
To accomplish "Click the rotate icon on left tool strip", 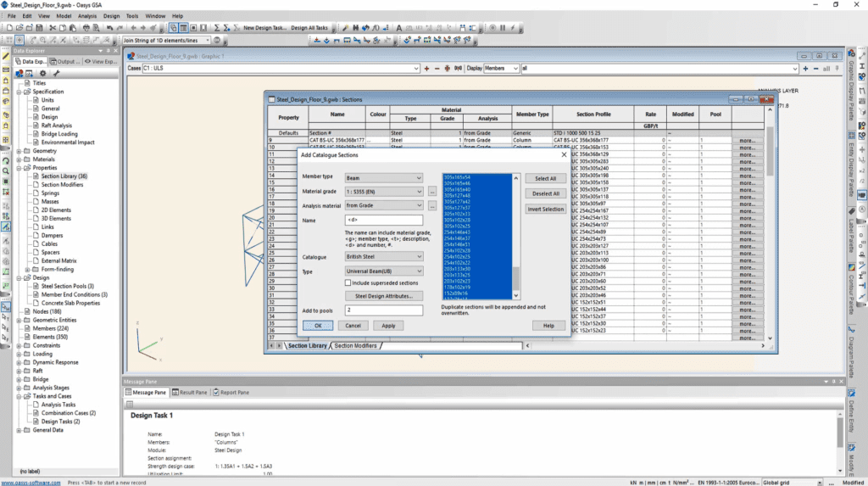I will 6,160.
